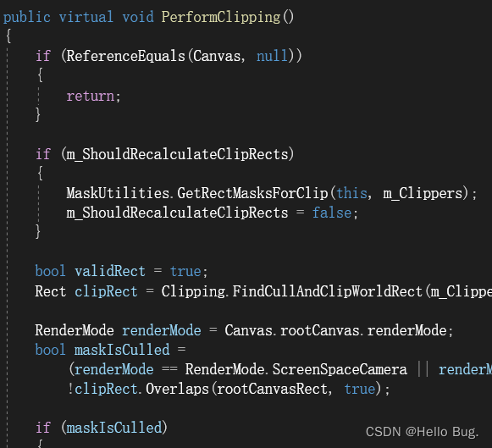Click rootCanvas property reference
Screen dimensions: 492x448
[x=319, y=330]
